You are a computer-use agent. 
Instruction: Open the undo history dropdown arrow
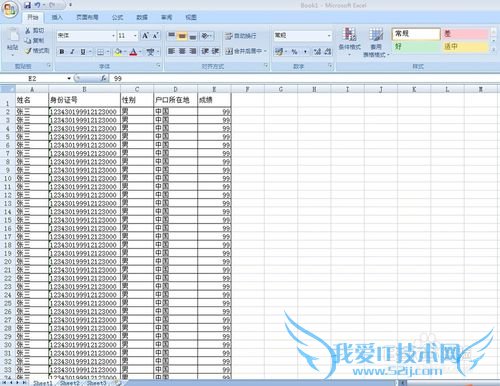44,5
